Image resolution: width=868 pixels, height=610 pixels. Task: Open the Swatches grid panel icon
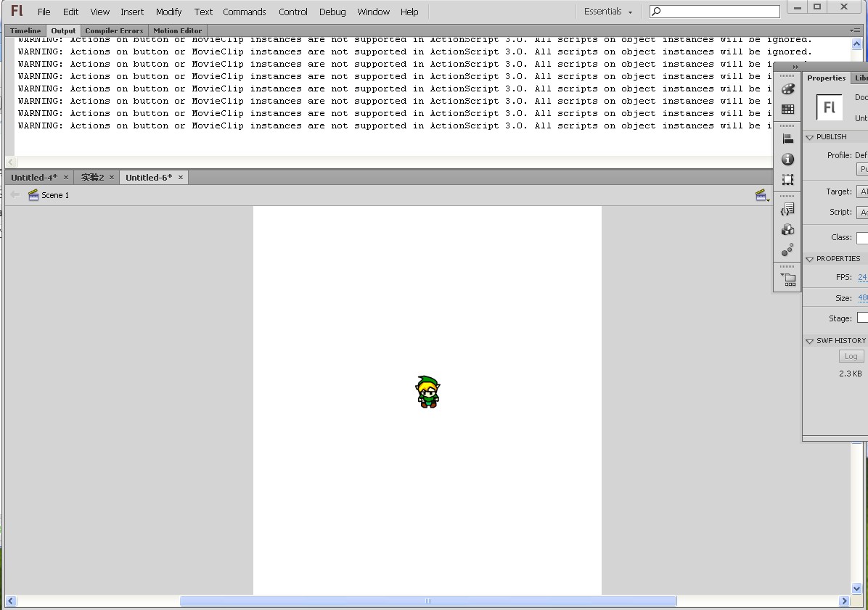(x=787, y=110)
